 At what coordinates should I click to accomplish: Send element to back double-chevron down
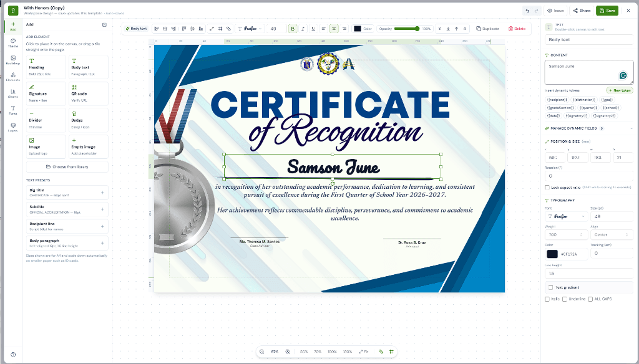coord(439,29)
